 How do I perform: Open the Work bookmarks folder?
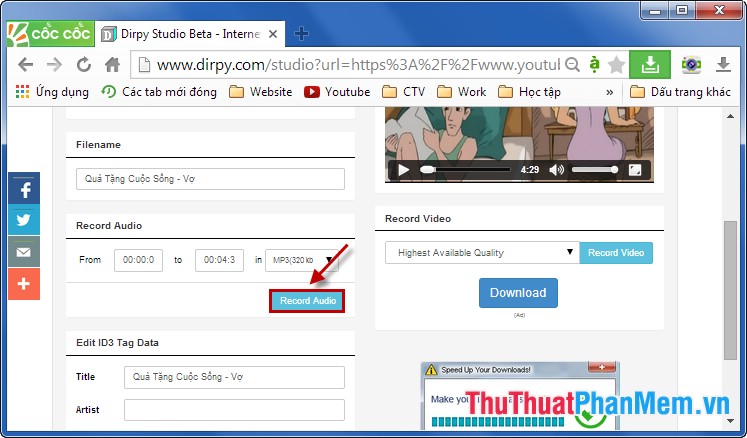(x=462, y=92)
